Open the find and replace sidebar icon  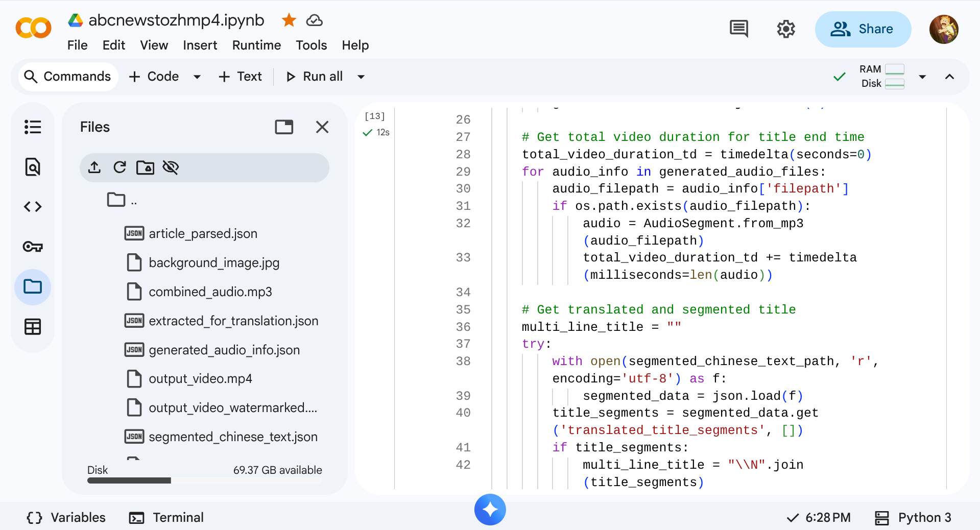33,167
